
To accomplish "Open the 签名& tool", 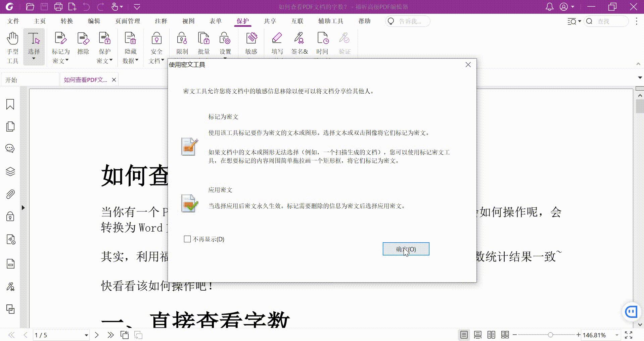I will tap(299, 43).
